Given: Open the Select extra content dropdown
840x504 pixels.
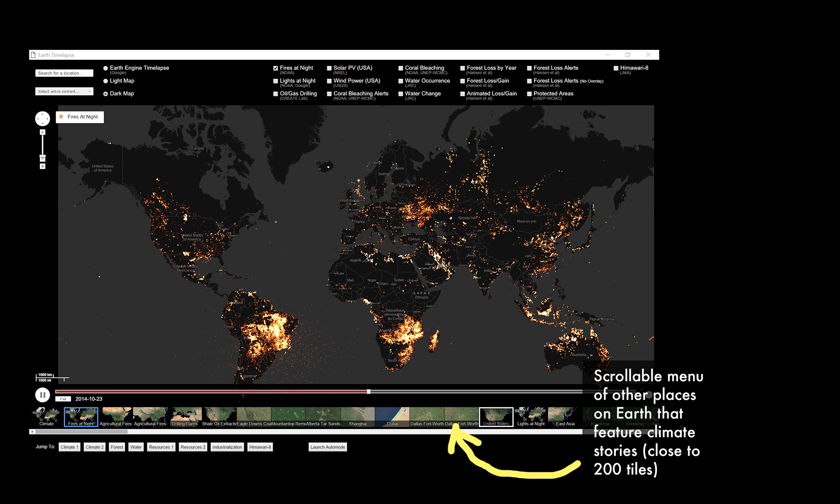Looking at the screenshot, I should click(x=64, y=91).
